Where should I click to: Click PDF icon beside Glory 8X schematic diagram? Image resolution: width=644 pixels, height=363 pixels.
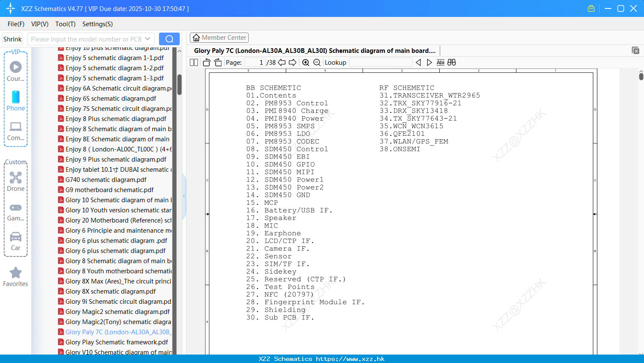point(61,291)
